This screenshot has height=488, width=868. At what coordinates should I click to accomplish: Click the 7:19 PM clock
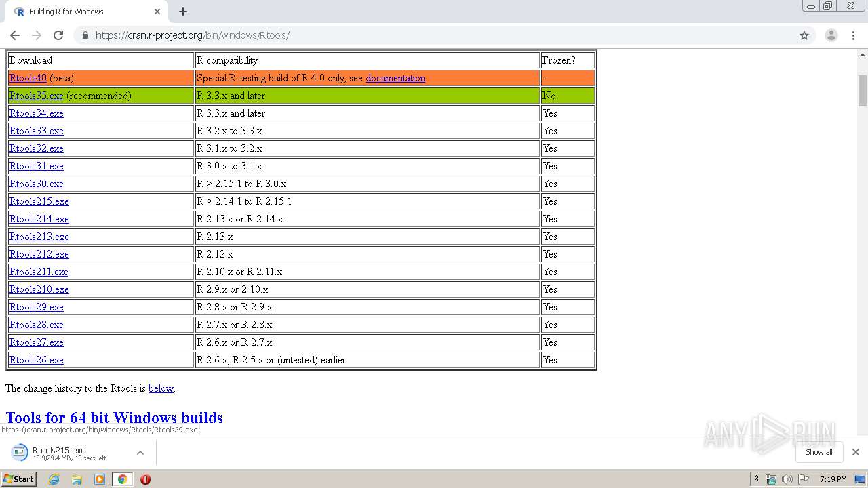pyautogui.click(x=833, y=479)
